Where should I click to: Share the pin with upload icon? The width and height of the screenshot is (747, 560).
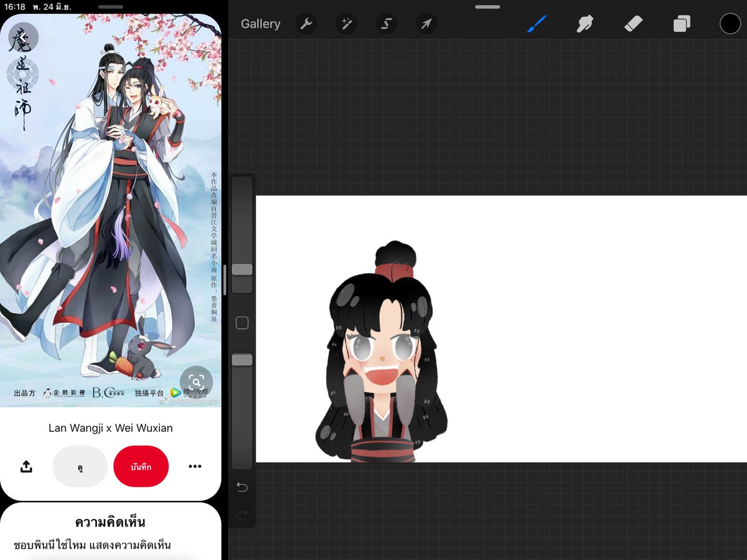pos(26,466)
